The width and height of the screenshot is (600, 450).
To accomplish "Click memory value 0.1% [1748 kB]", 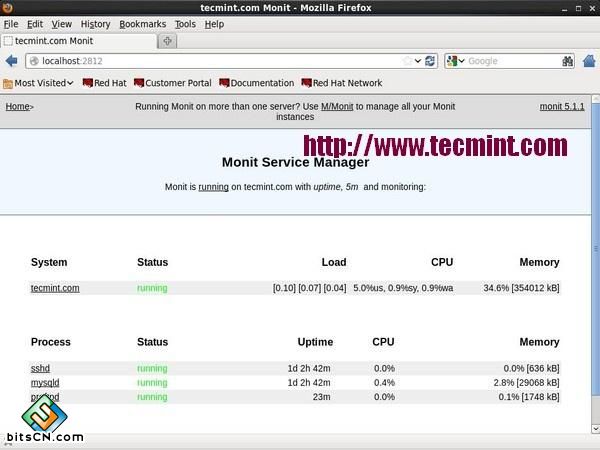I will tap(529, 397).
